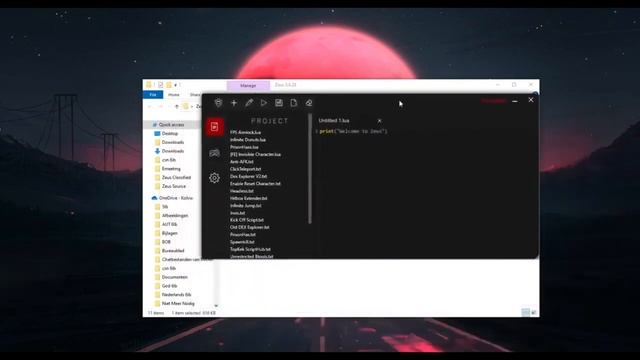Viewport: 640px width, 360px height.
Task: Open Kick Off Script.txt
Action: coord(247,220)
